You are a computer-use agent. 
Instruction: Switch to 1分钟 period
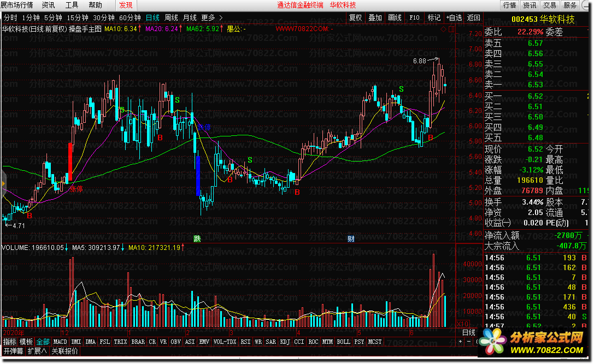[x=31, y=18]
